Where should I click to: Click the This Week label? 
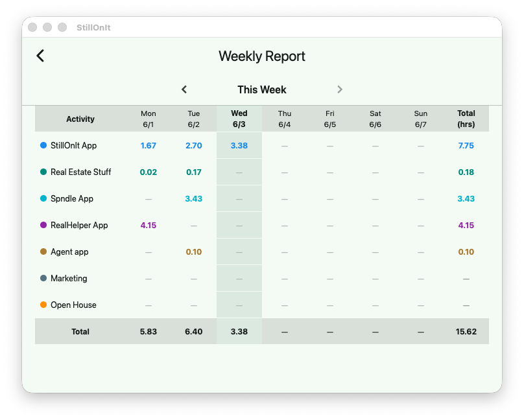262,89
